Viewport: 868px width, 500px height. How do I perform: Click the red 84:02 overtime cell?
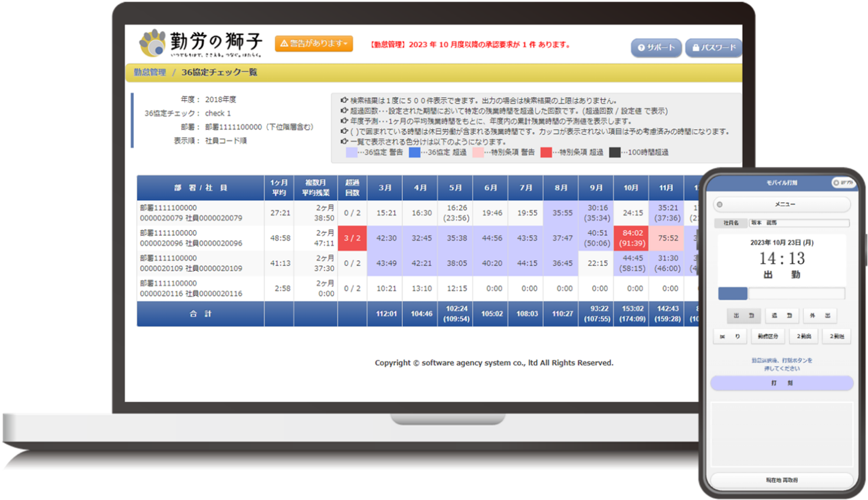click(631, 238)
